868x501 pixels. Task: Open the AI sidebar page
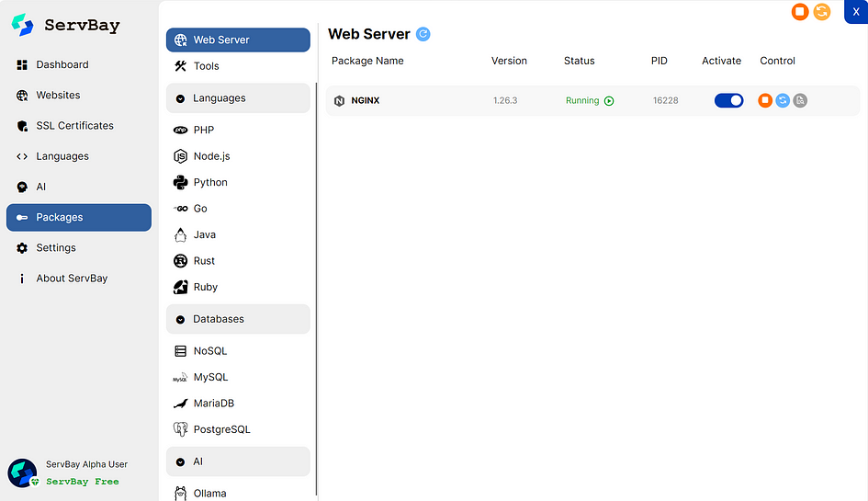point(79,187)
